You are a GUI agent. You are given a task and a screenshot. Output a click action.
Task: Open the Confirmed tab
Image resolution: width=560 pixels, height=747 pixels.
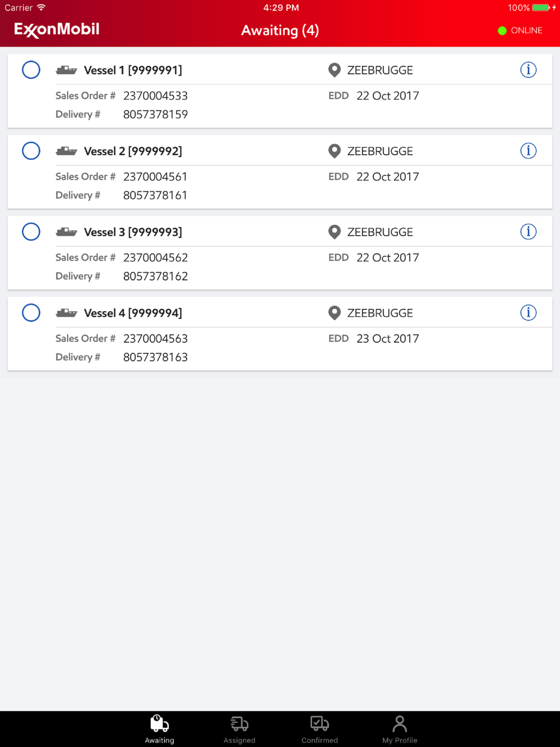pos(320,729)
